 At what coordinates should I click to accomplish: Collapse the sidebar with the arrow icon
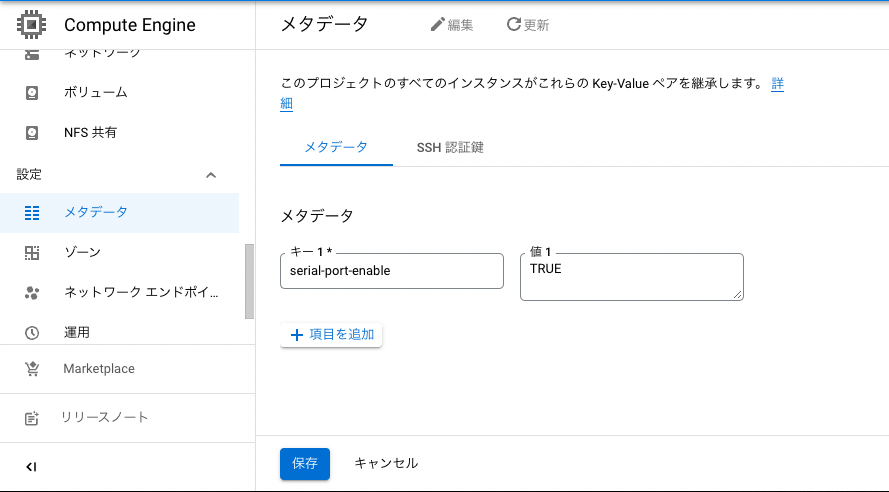click(x=31, y=467)
